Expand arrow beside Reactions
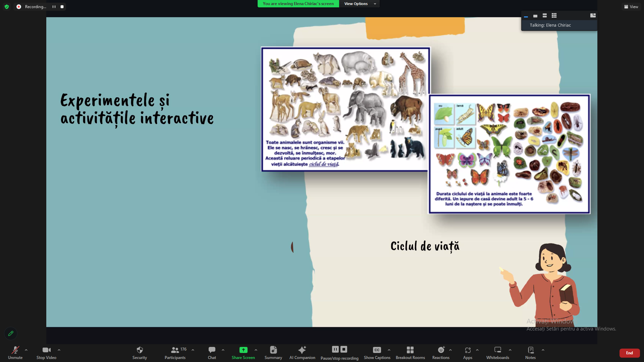 pos(450,350)
